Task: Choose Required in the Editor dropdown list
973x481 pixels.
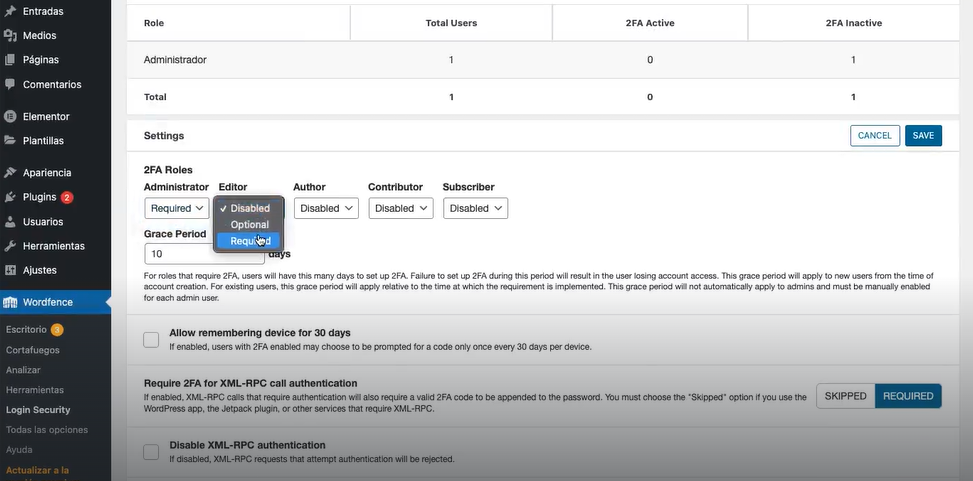Action: pyautogui.click(x=249, y=241)
